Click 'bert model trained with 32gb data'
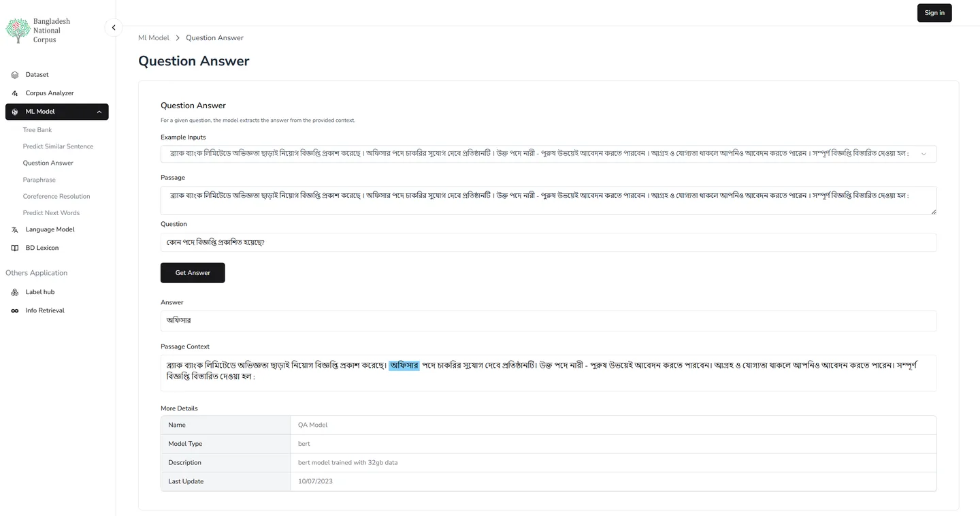 [x=348, y=463]
